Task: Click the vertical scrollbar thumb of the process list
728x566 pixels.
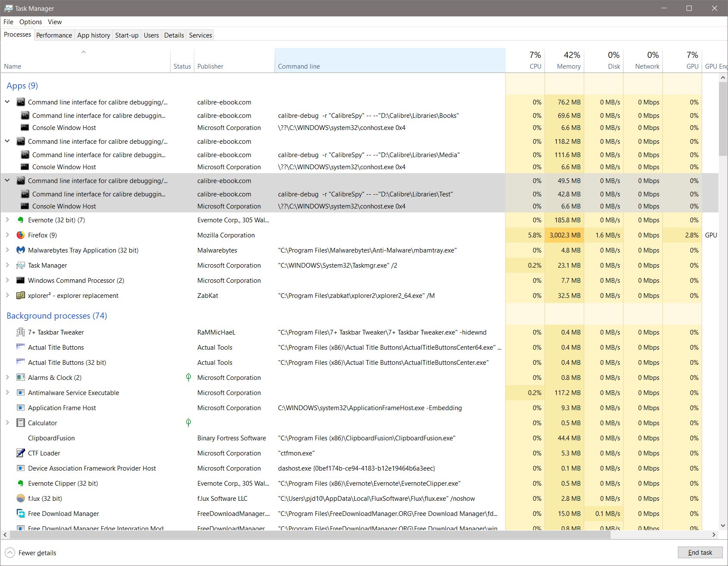Action: click(x=723, y=119)
